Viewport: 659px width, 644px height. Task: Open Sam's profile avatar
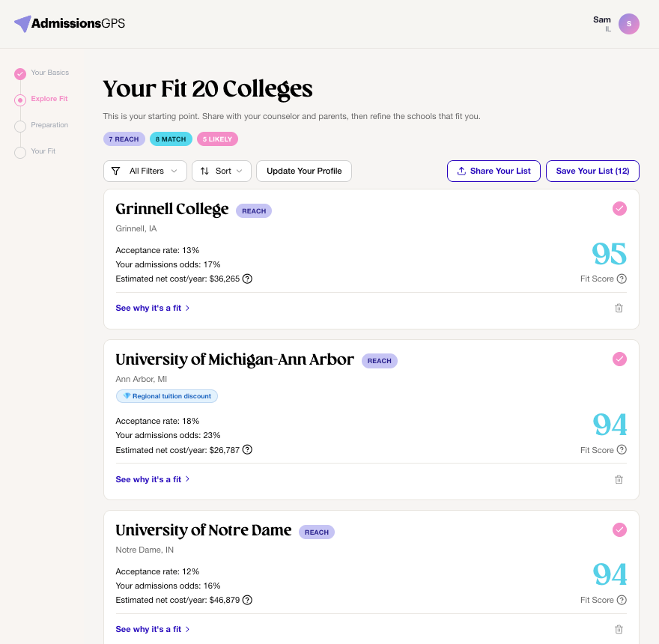[x=629, y=24]
